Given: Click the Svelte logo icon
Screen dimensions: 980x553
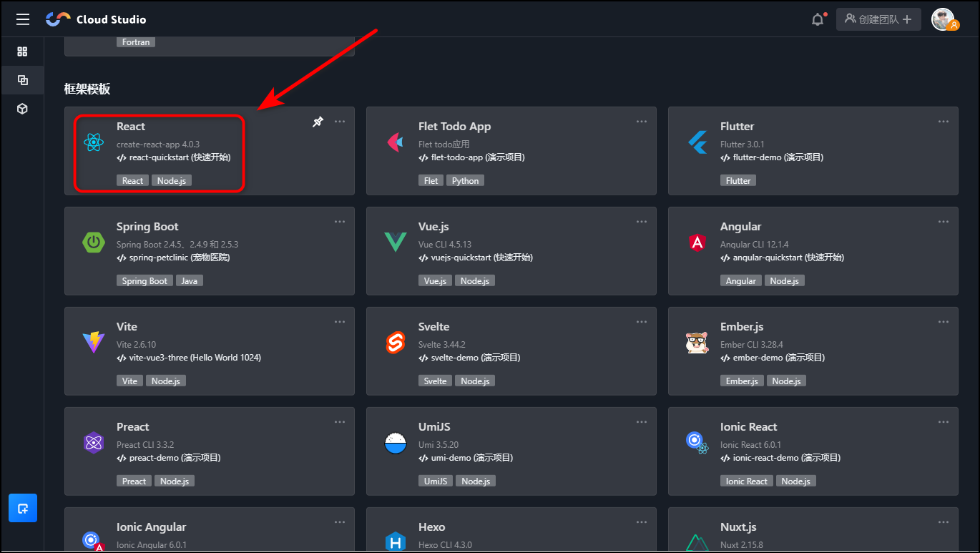Looking at the screenshot, I should pos(396,343).
